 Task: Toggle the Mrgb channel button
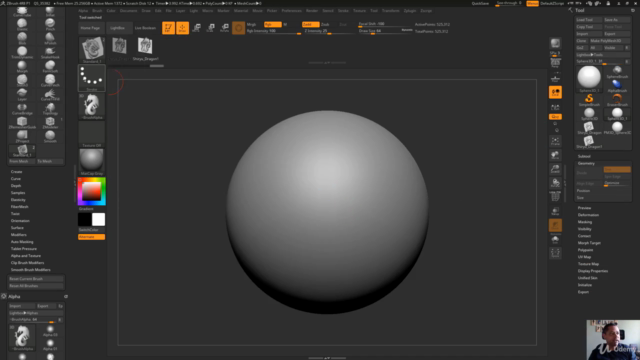click(x=252, y=24)
